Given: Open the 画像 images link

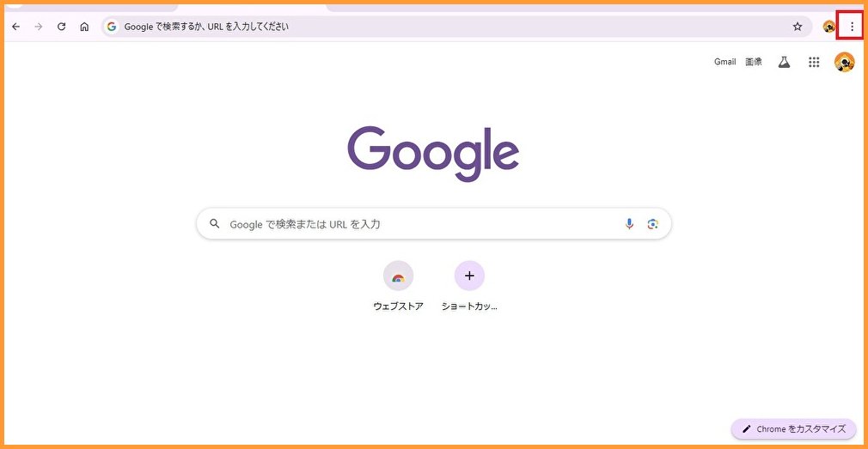Looking at the screenshot, I should coord(754,62).
